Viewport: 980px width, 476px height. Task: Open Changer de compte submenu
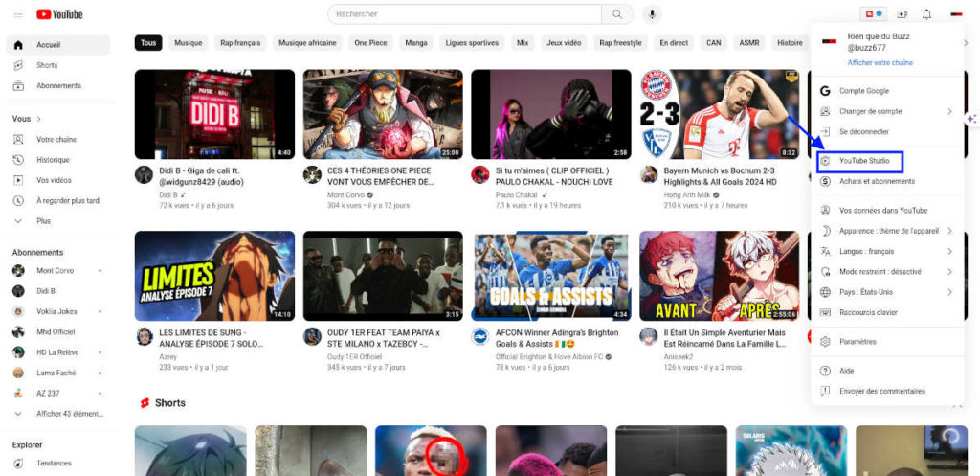[887, 111]
